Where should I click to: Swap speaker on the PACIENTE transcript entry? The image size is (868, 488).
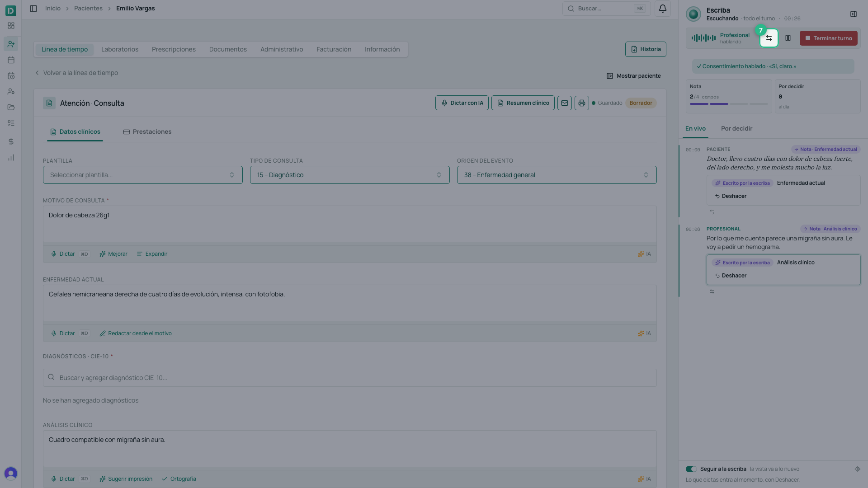click(712, 212)
